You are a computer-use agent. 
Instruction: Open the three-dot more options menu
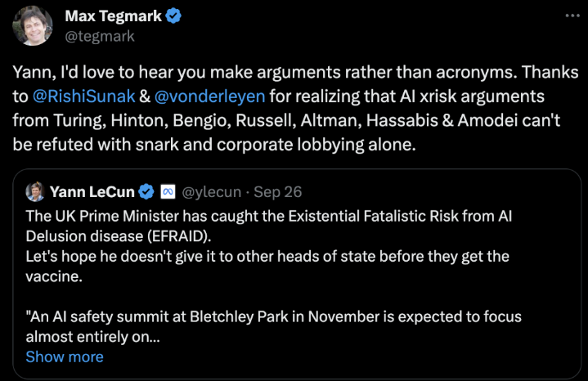point(569,17)
